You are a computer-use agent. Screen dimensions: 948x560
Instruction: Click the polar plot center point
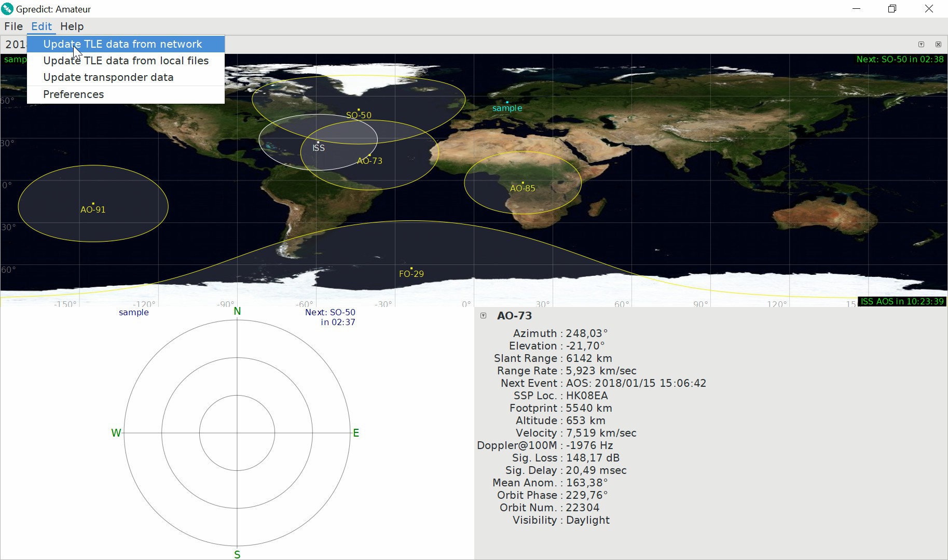[x=237, y=433]
